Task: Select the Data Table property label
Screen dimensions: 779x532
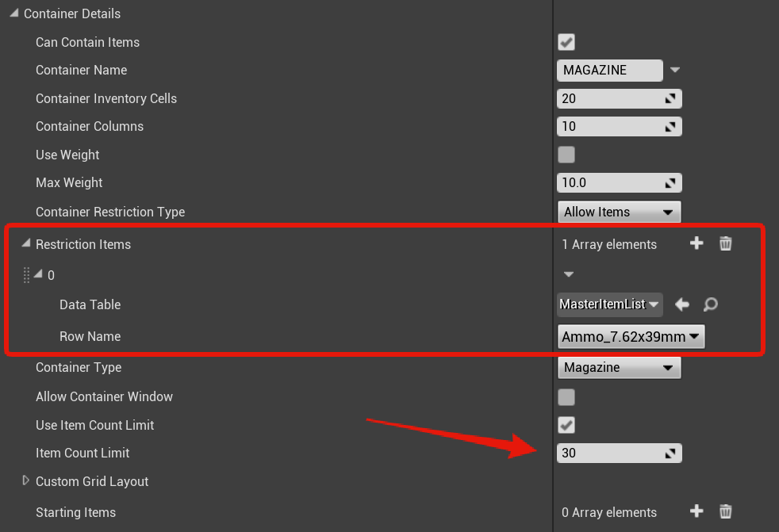Action: [90, 304]
